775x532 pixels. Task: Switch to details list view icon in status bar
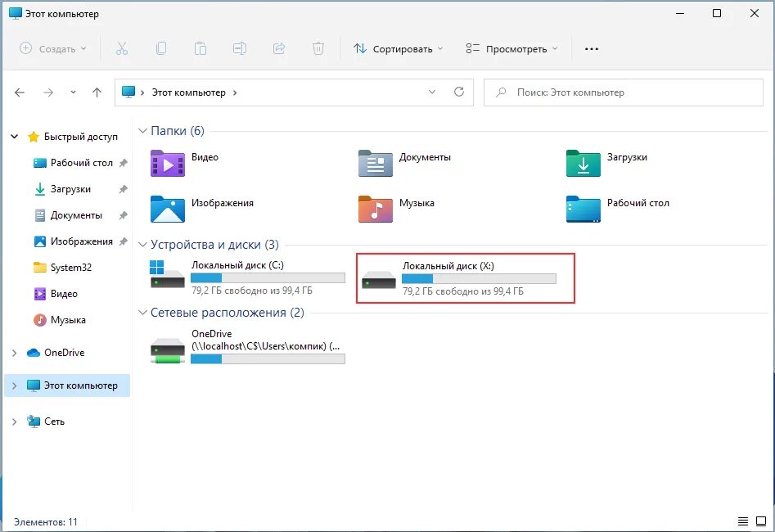[743, 521]
